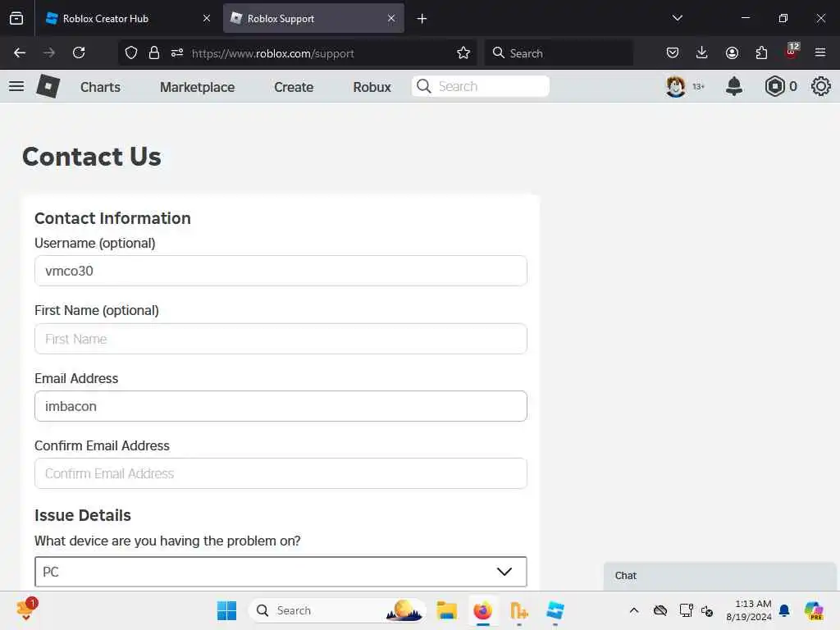The height and width of the screenshot is (630, 840).
Task: Open the widgets icon with badge 1
Action: (26, 609)
